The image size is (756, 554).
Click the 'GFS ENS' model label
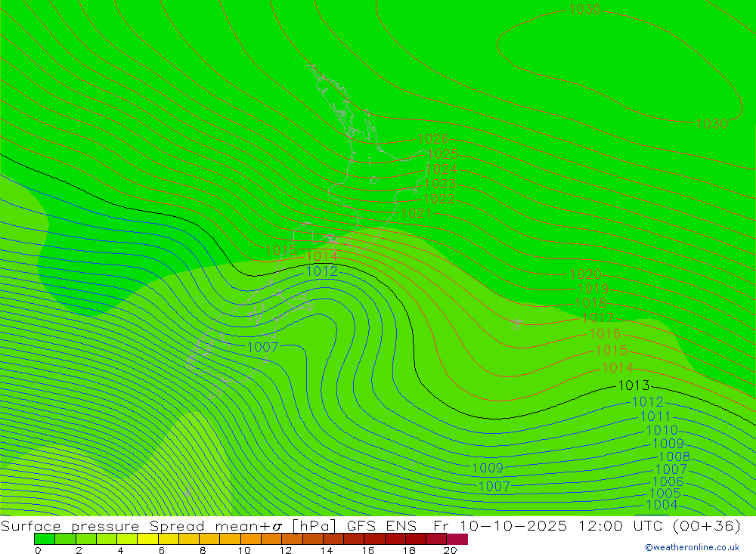click(381, 526)
